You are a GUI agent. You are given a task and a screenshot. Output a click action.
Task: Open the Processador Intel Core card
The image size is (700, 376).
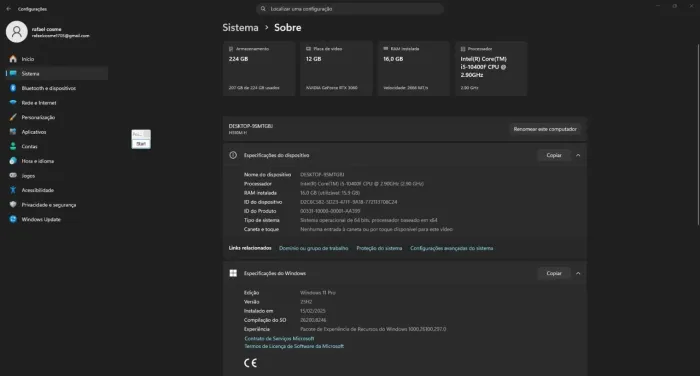click(491, 68)
